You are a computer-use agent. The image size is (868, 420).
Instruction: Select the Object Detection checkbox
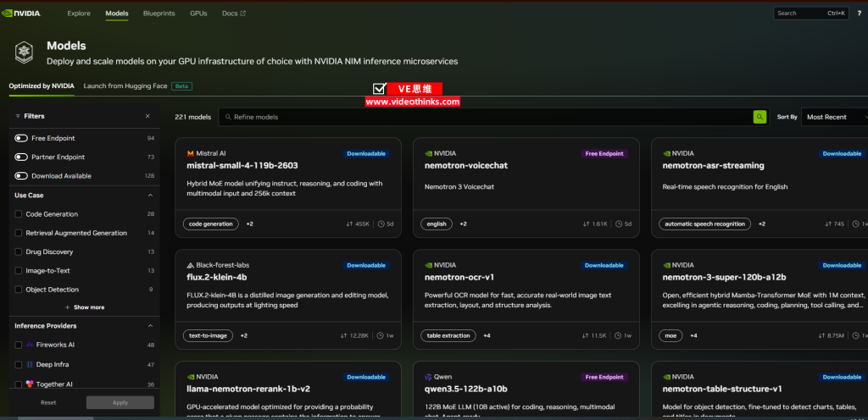click(x=19, y=290)
